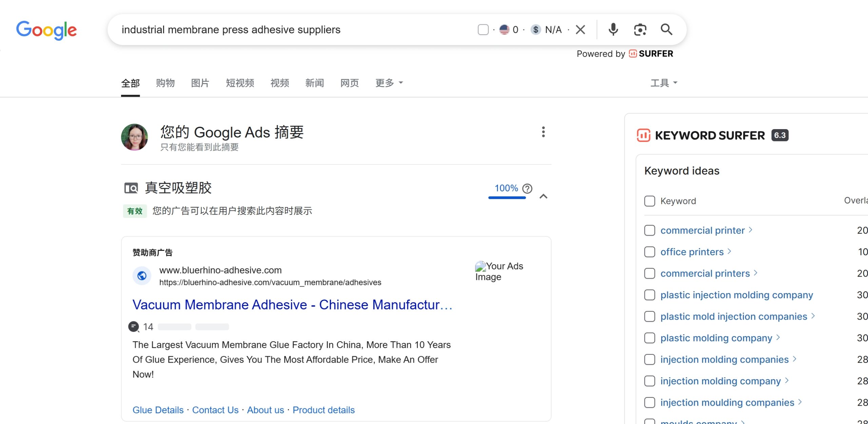The height and width of the screenshot is (424, 868).
Task: Check the injection molding company keyword
Action: pyautogui.click(x=650, y=381)
